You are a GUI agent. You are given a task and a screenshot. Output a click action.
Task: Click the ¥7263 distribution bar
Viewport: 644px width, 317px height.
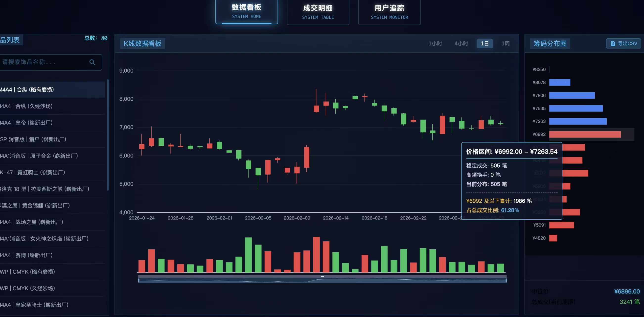pyautogui.click(x=578, y=121)
